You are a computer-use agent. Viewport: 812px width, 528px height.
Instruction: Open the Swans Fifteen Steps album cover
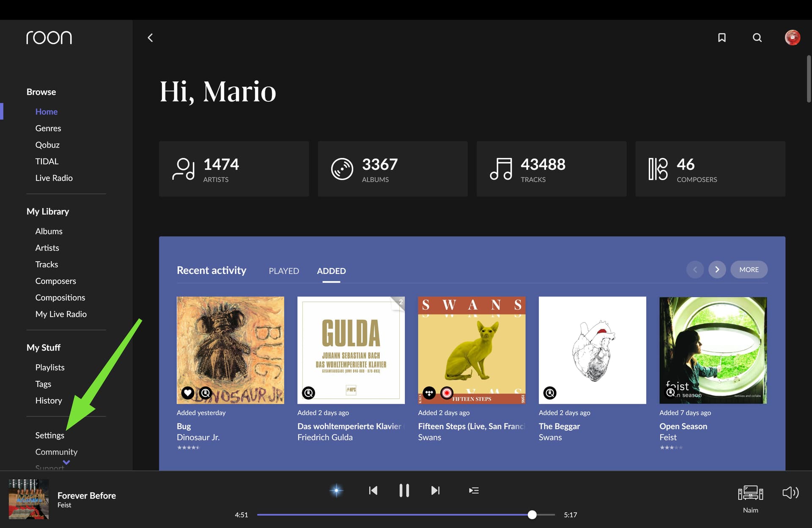(x=472, y=350)
